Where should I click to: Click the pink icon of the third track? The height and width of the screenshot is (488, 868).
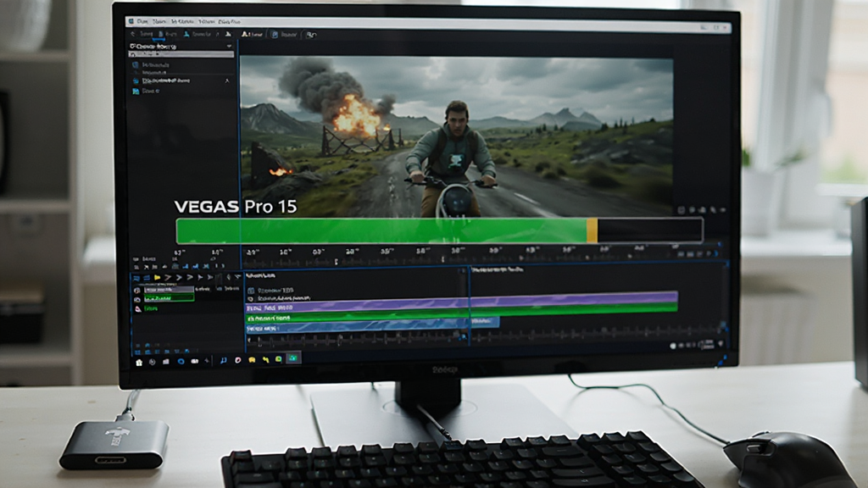(138, 308)
